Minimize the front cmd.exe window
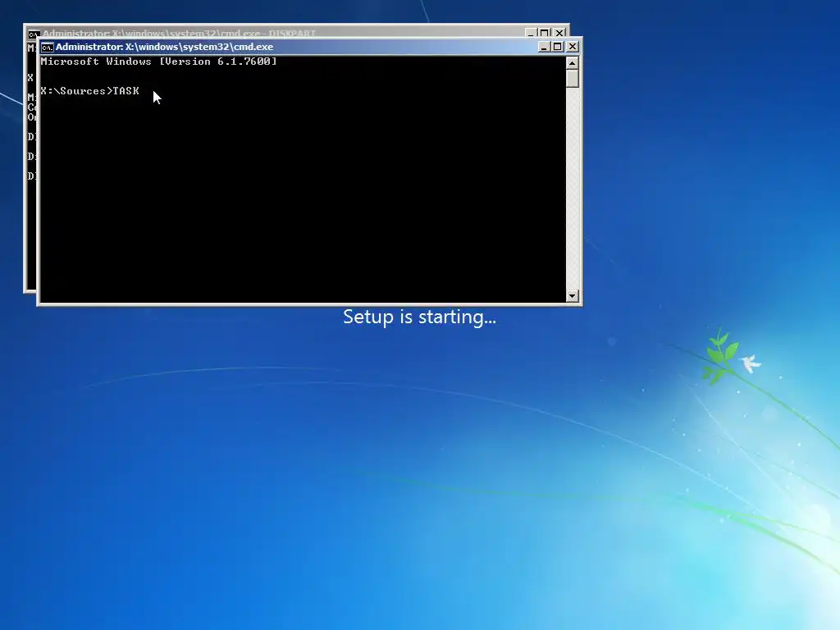The height and width of the screenshot is (630, 840). point(544,47)
